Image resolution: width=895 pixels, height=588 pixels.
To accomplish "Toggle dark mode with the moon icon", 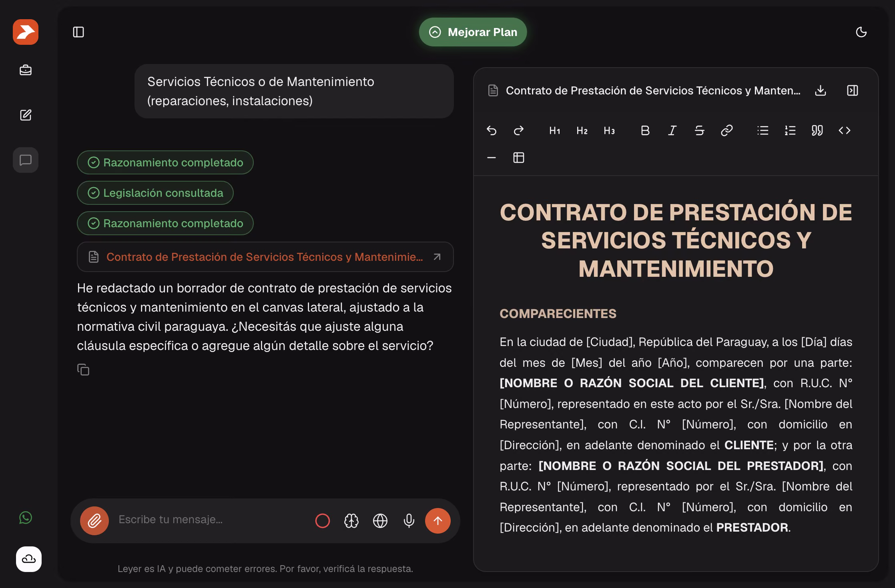I will 861,32.
